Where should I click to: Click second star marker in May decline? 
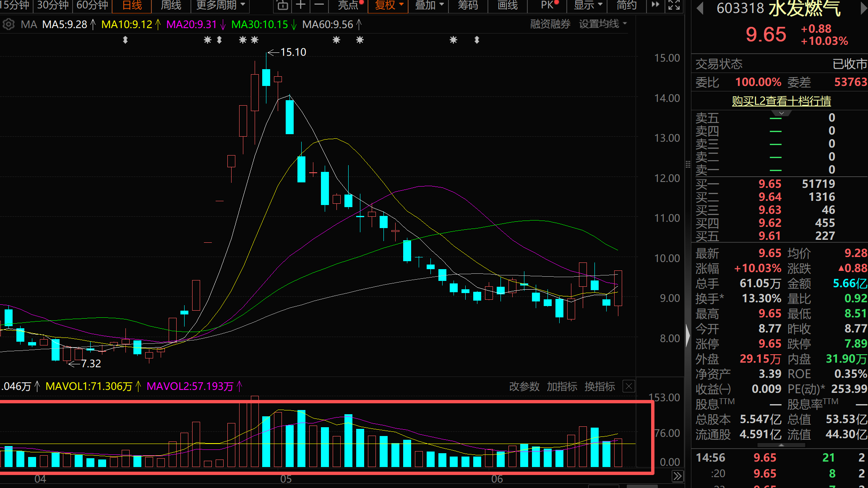(x=360, y=40)
